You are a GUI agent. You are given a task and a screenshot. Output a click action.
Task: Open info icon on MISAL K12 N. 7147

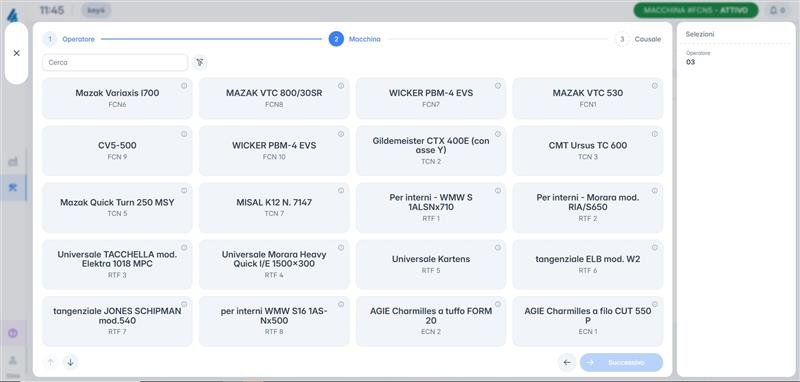(341, 190)
